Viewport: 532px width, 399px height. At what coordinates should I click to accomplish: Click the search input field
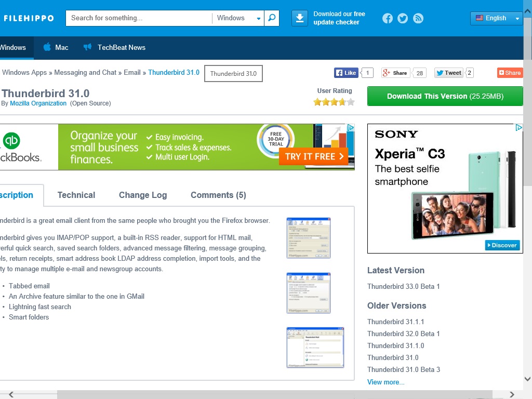point(139,18)
